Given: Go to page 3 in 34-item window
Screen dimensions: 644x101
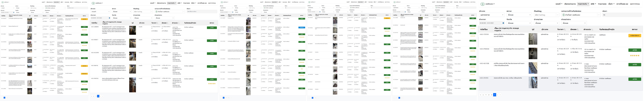Looking at the screenshot, I should (492, 95).
